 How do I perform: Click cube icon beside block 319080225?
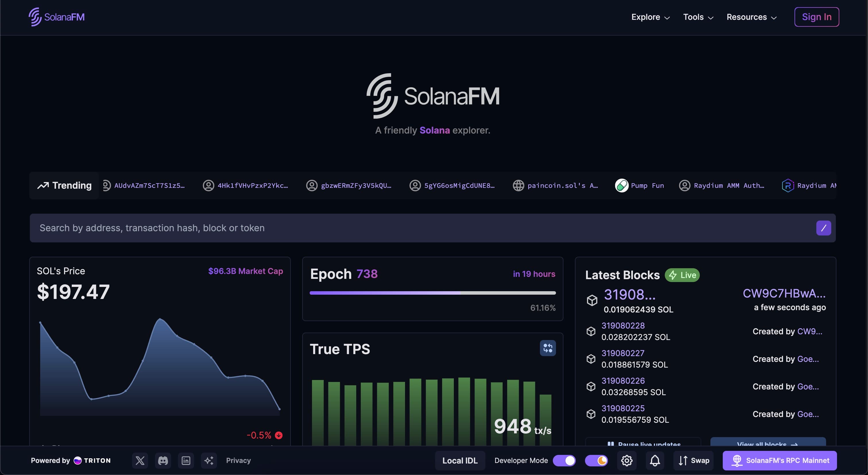pyautogui.click(x=591, y=414)
